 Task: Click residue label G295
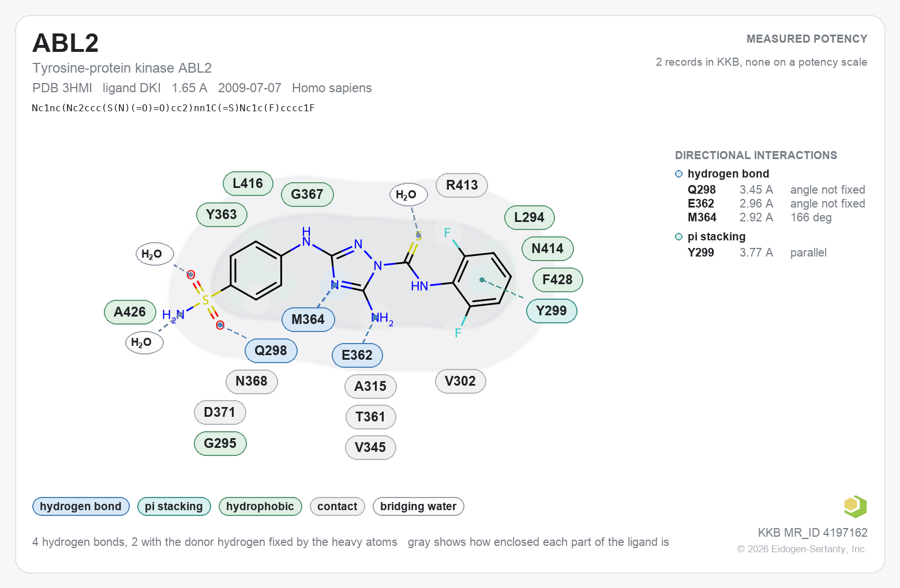[x=220, y=444]
